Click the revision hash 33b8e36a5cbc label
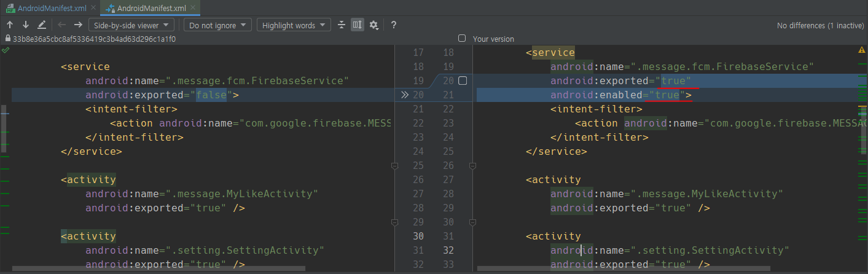This screenshot has width=868, height=274. click(x=94, y=39)
